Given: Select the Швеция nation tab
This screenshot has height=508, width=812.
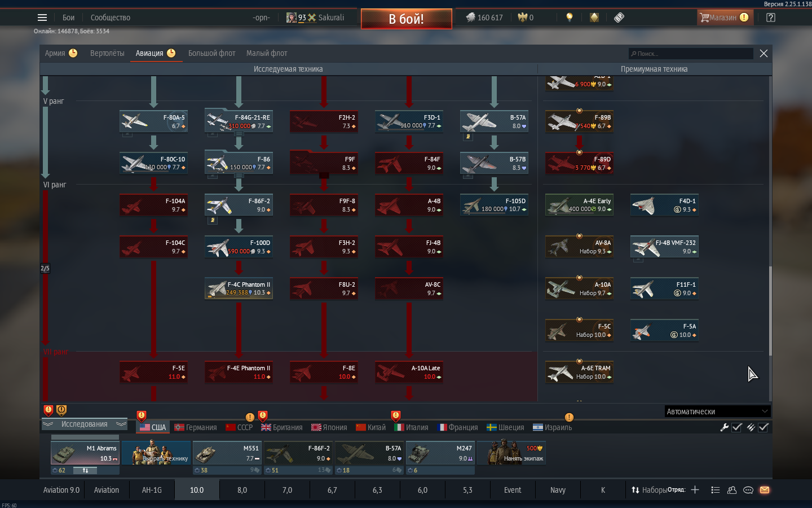Looking at the screenshot, I should (x=505, y=427).
